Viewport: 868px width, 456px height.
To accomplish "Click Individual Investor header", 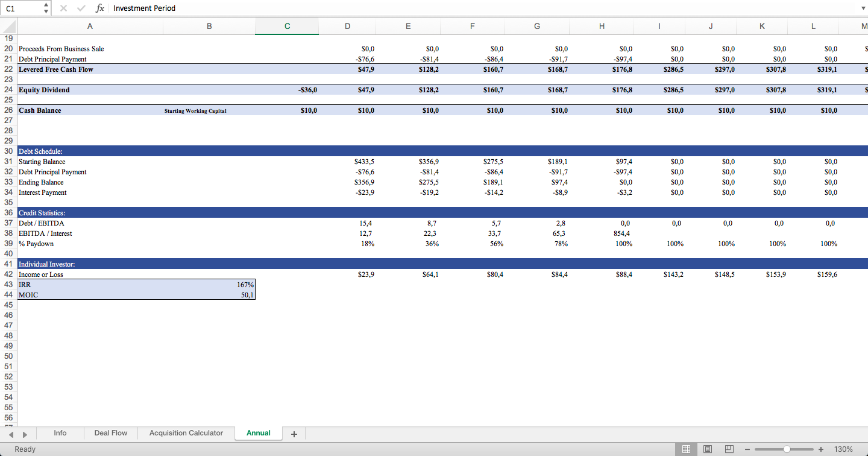I will pyautogui.click(x=442, y=264).
